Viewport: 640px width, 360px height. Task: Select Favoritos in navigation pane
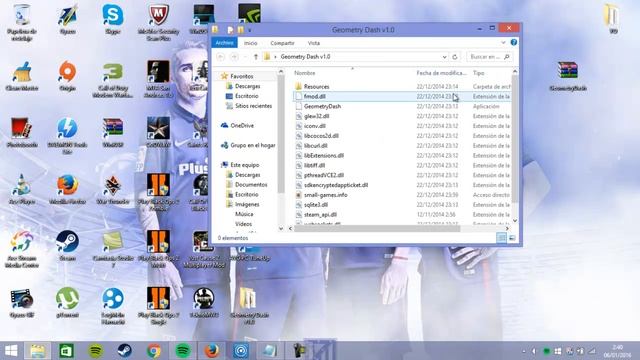[x=241, y=76]
